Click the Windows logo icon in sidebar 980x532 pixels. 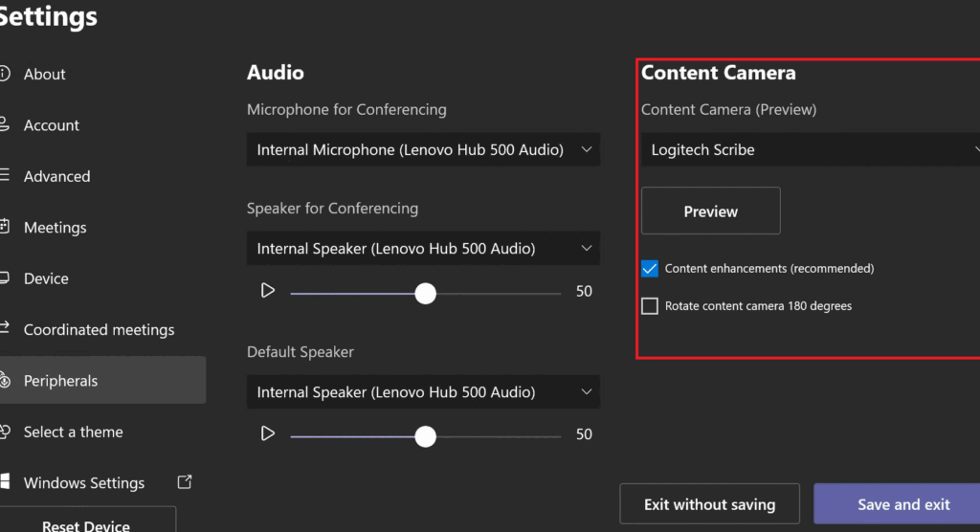[x=5, y=480]
